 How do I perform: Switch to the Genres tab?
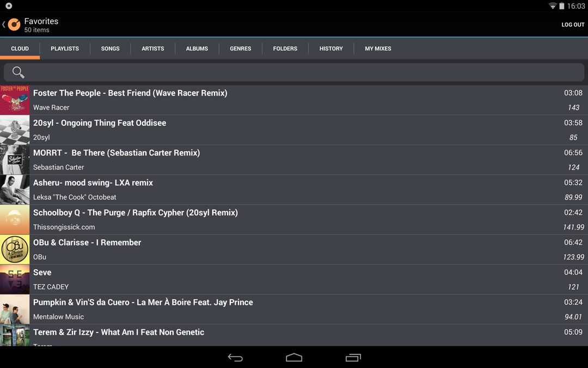[241, 49]
